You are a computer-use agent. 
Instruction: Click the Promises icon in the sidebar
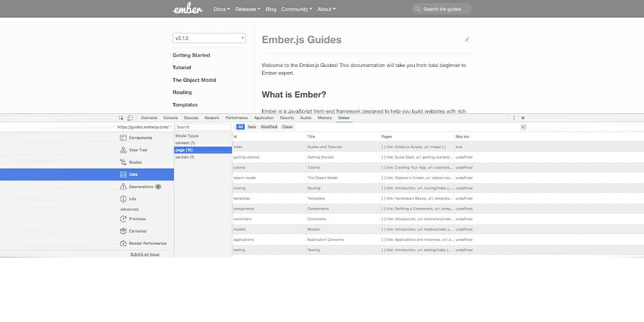[123, 219]
